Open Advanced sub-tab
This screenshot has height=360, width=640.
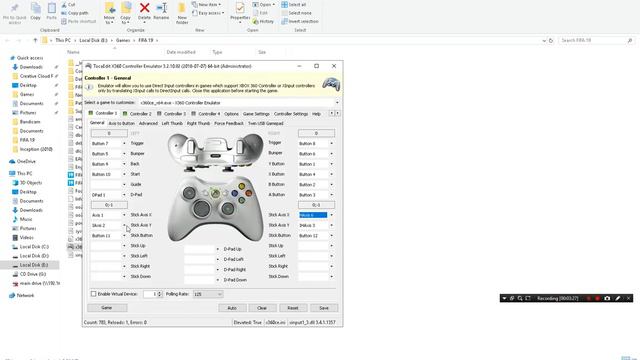click(148, 123)
